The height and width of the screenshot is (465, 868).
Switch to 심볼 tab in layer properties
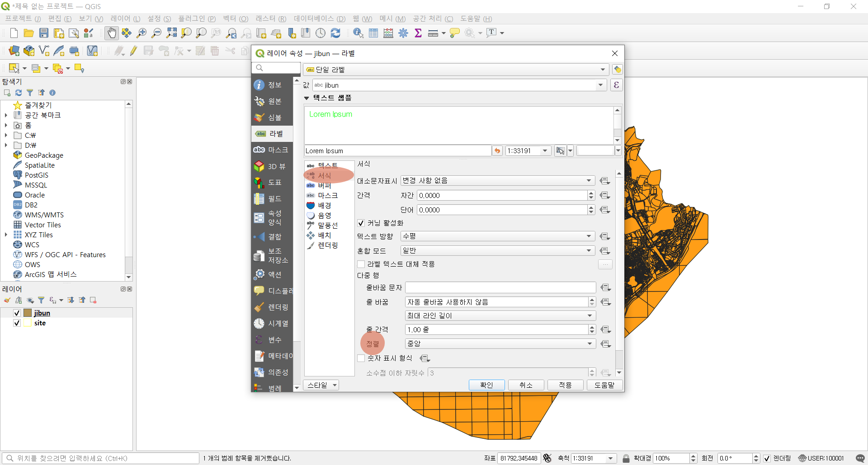272,118
